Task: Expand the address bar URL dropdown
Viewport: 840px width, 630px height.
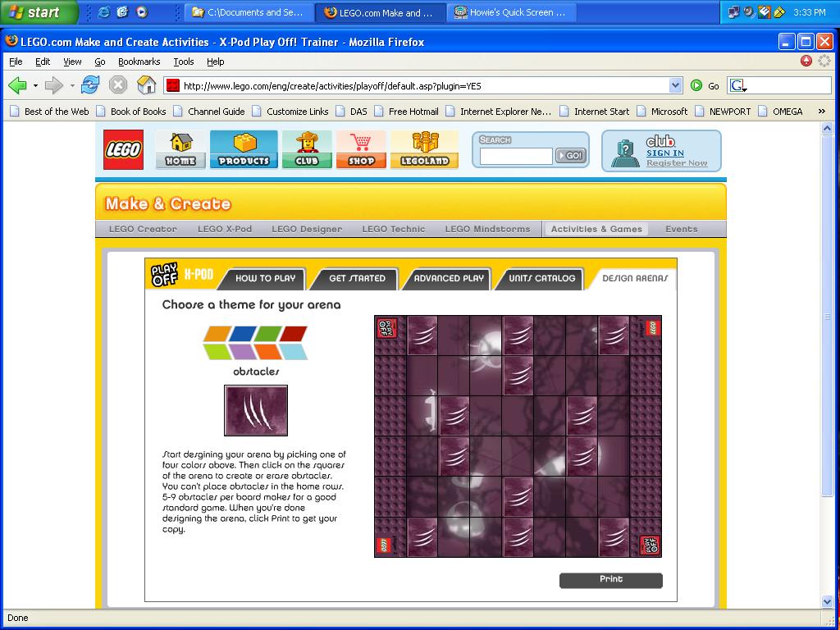Action: [x=676, y=85]
